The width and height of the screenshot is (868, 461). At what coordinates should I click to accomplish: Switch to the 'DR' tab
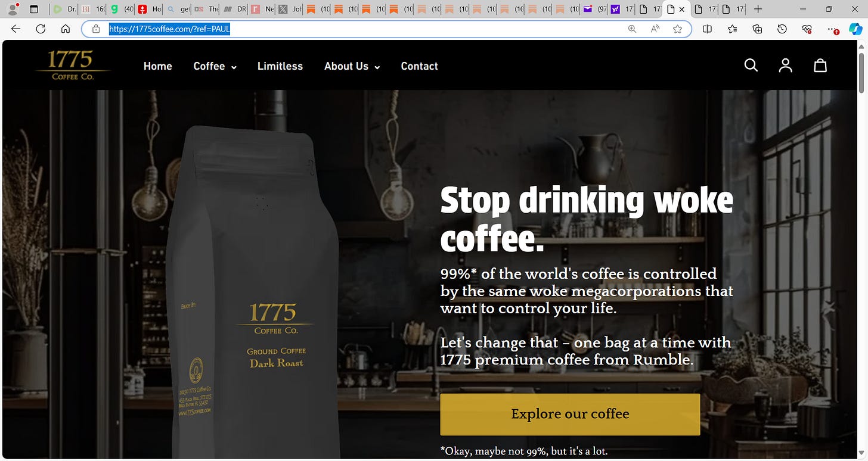point(234,9)
